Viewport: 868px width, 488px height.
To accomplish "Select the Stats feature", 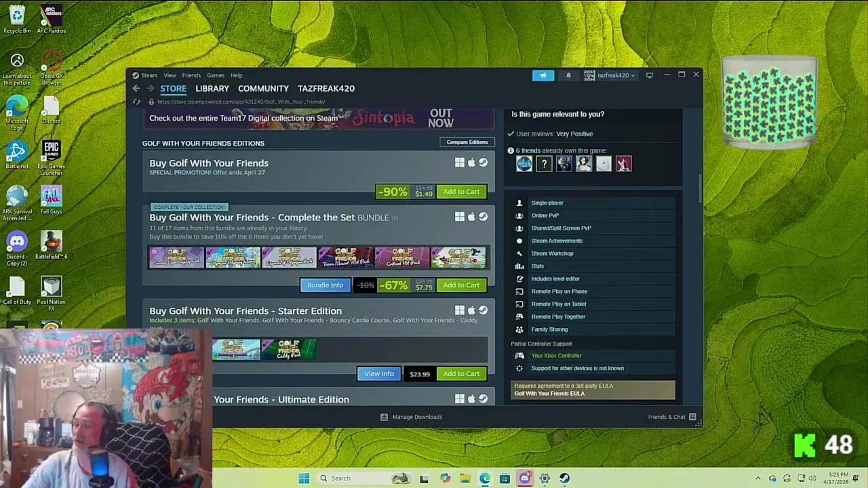I will pyautogui.click(x=593, y=266).
